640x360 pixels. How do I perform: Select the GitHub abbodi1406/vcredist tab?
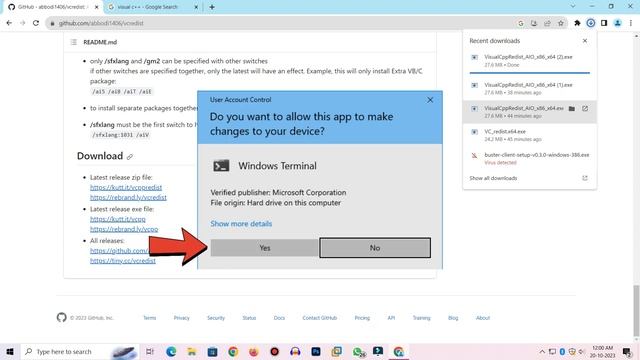coord(53,7)
